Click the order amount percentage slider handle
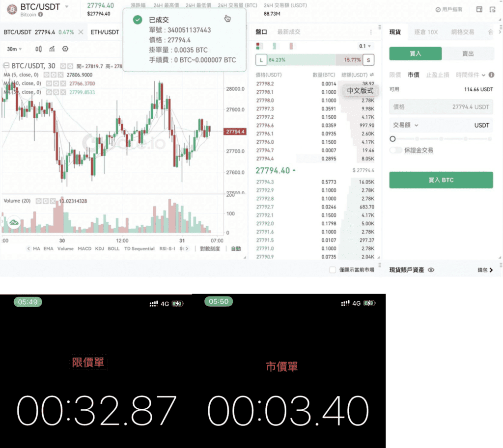 (392, 139)
